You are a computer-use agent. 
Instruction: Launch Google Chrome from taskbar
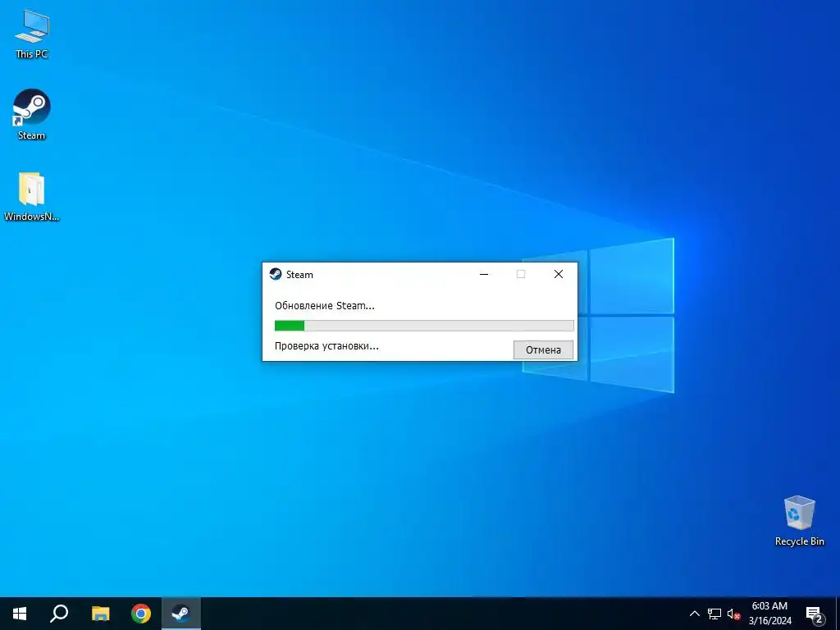(x=141, y=614)
